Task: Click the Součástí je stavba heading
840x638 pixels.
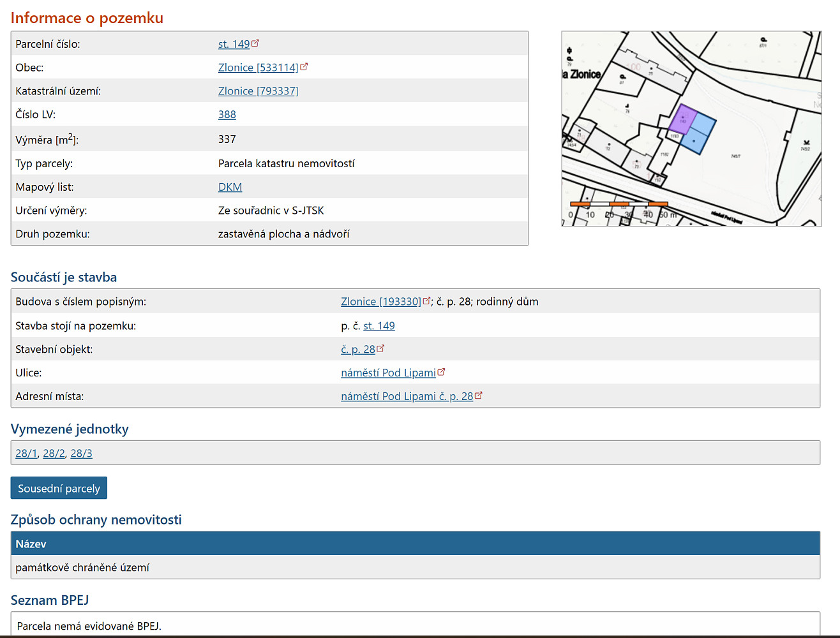Action: tap(64, 278)
